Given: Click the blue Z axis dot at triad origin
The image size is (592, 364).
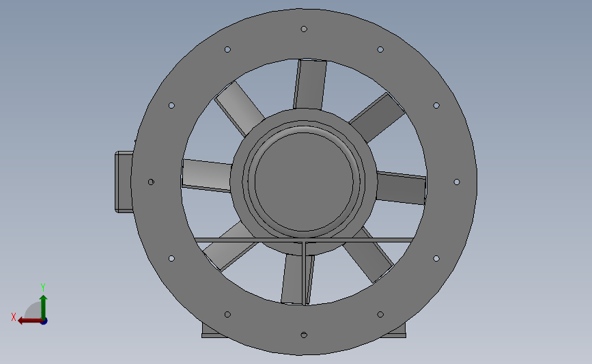Looking at the screenshot, I should 44,322.
